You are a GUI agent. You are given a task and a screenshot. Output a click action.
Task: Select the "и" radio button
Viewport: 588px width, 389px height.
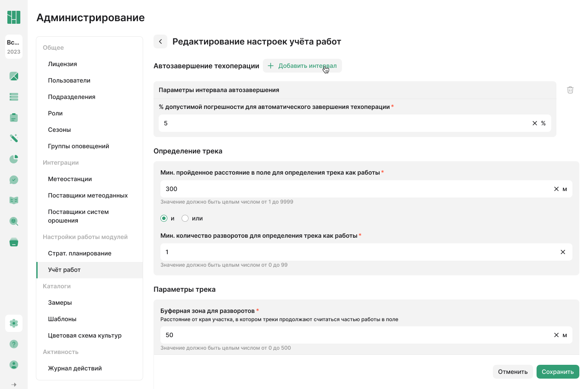pyautogui.click(x=164, y=218)
